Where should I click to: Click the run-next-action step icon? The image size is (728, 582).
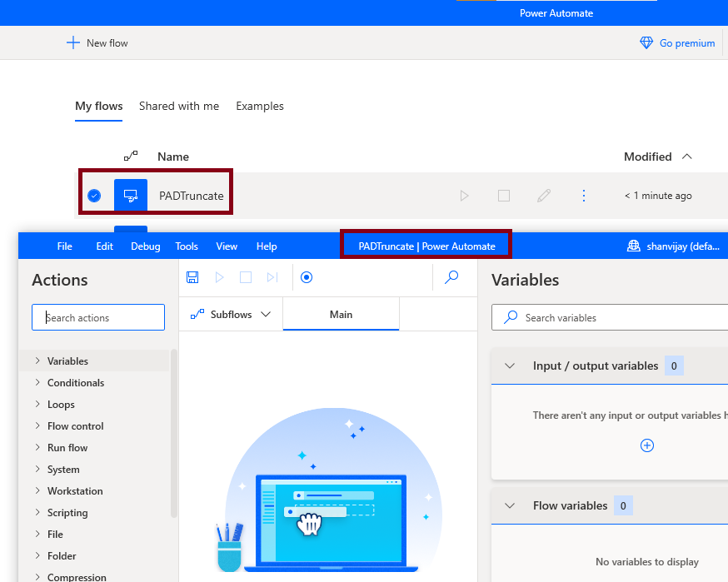[x=272, y=277]
